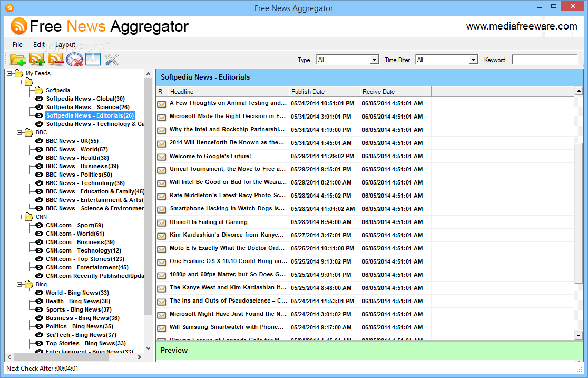The height and width of the screenshot is (378, 588).
Task: Open the www.mediafreeware.com link
Action: pos(522,26)
